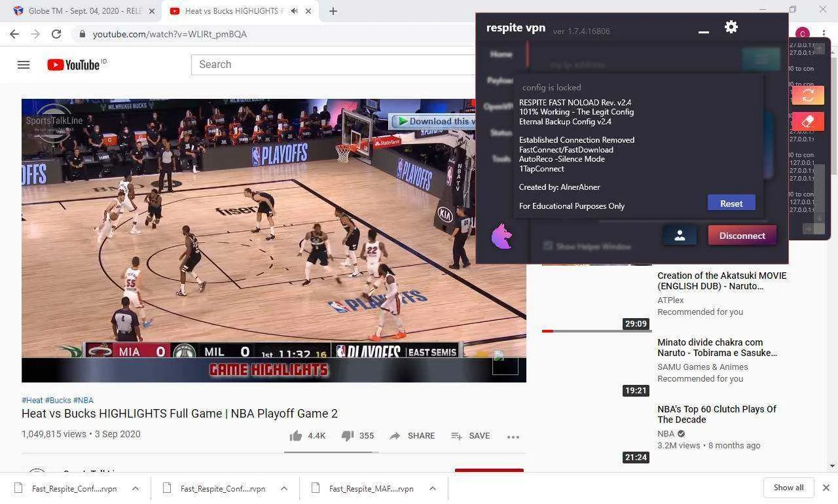
Task: Open respite vpn settings gear
Action: point(731,27)
